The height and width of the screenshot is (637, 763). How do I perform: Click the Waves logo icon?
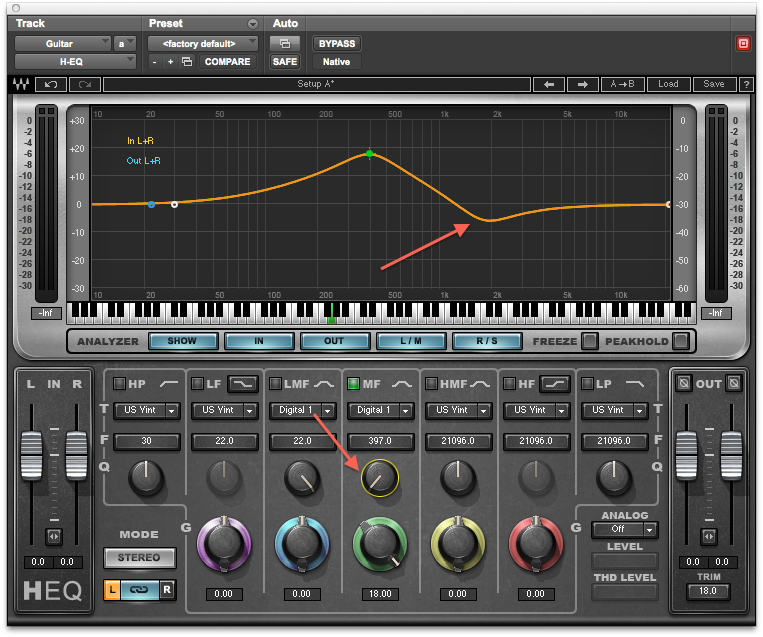pyautogui.click(x=21, y=84)
